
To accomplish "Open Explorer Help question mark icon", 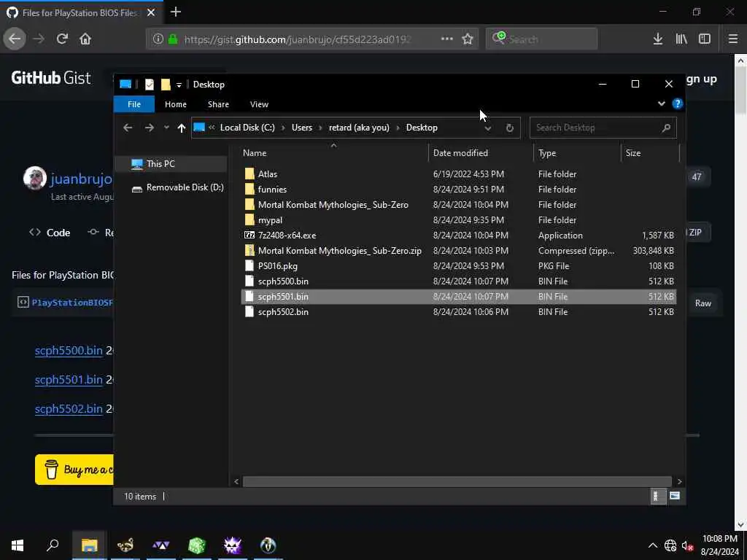I will (678, 104).
